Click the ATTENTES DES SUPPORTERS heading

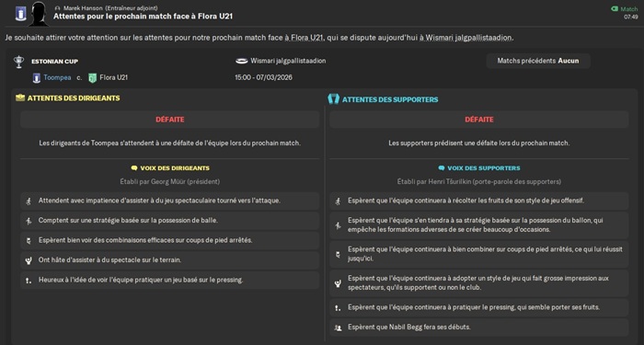(390, 99)
